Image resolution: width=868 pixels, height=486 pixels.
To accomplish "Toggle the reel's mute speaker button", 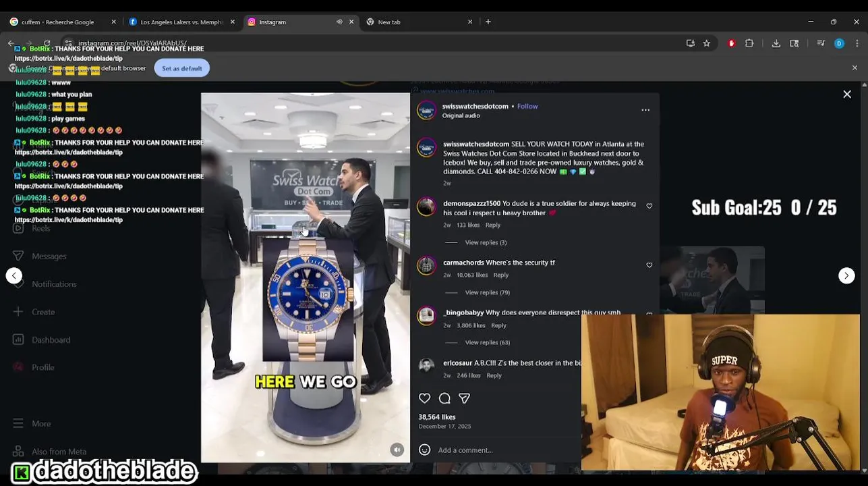I will (x=397, y=450).
